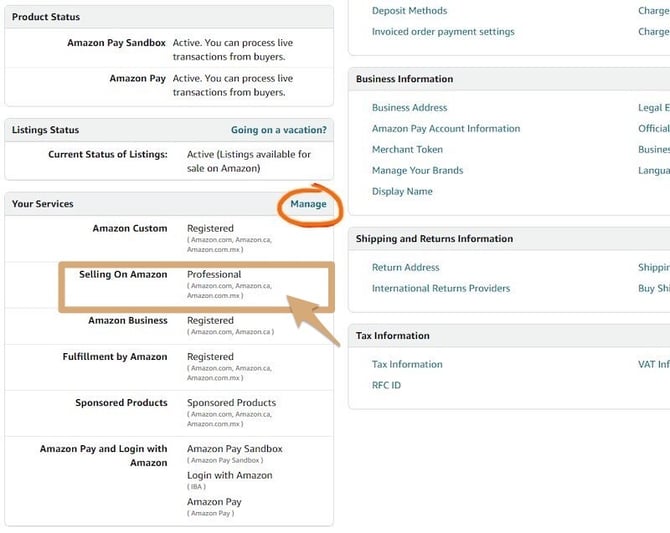Viewport: 670px width, 533px height.
Task: Click Amazon Custom service label
Action: point(130,228)
